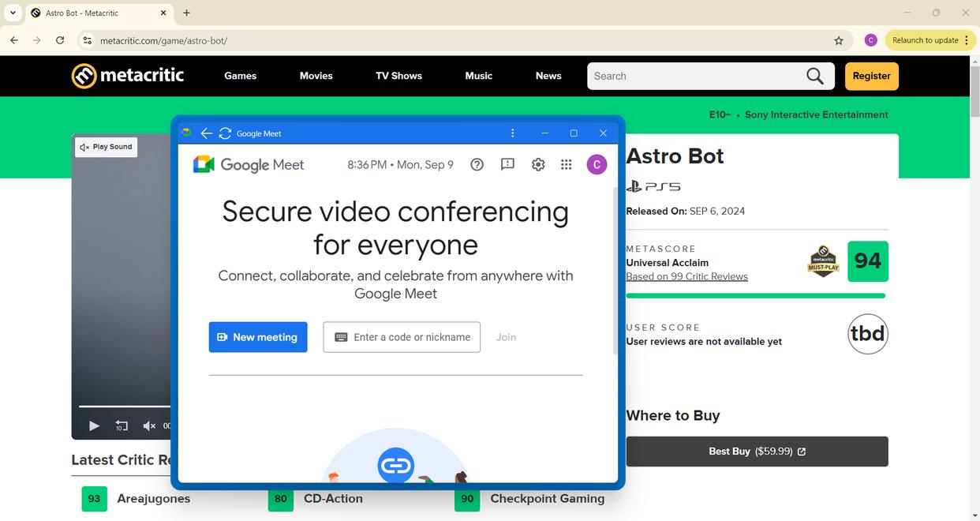The width and height of the screenshot is (980, 521).
Task: Click the Enter a code or nickname field
Action: pos(402,337)
